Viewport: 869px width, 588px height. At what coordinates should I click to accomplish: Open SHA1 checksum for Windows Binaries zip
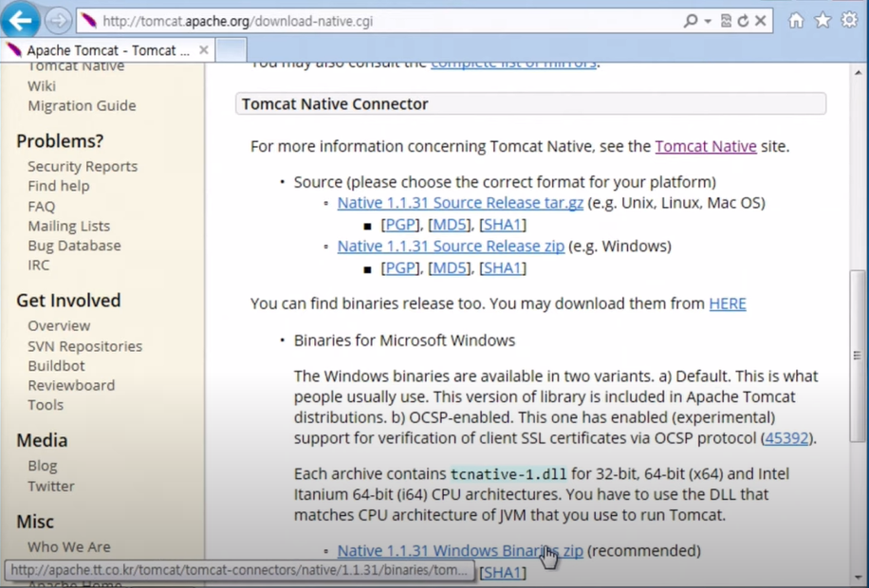(x=503, y=573)
